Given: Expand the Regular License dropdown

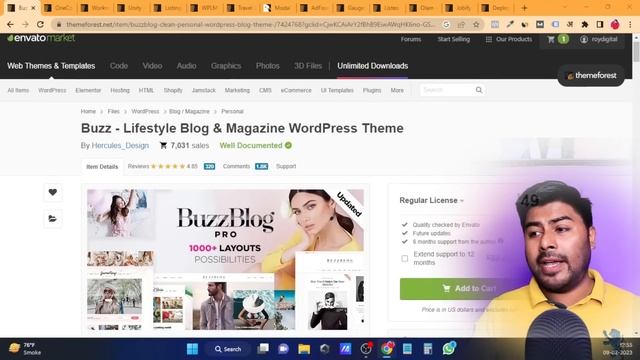Looking at the screenshot, I should point(431,200).
